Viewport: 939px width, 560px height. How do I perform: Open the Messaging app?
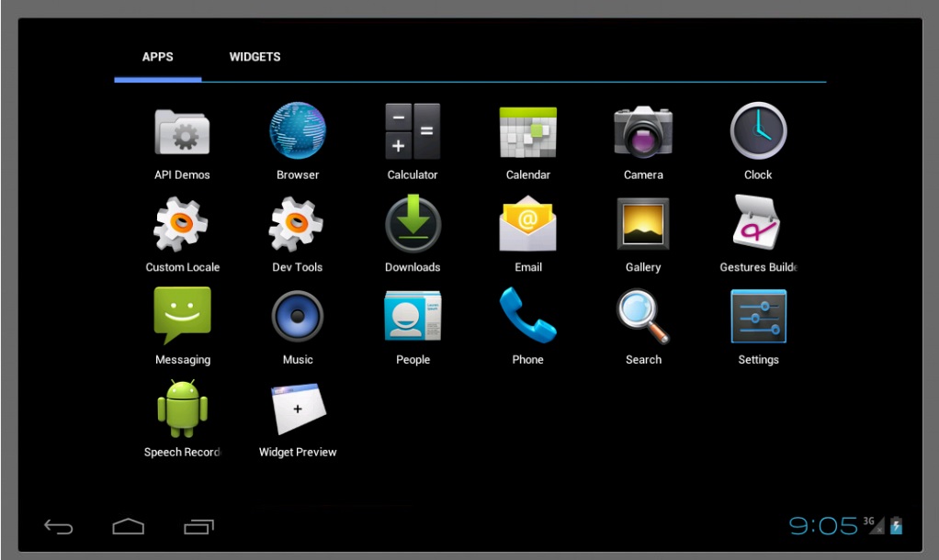(182, 315)
